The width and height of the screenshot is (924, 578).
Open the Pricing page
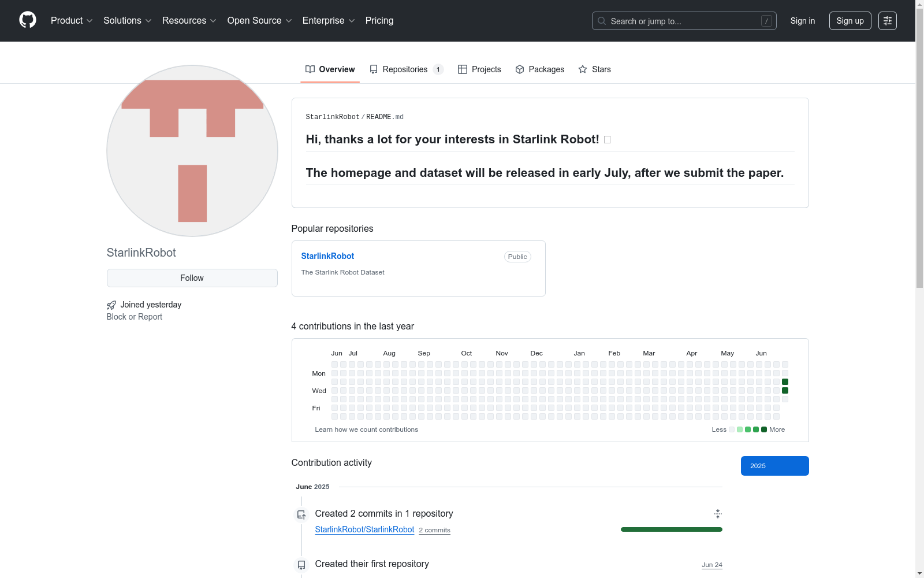tap(379, 21)
